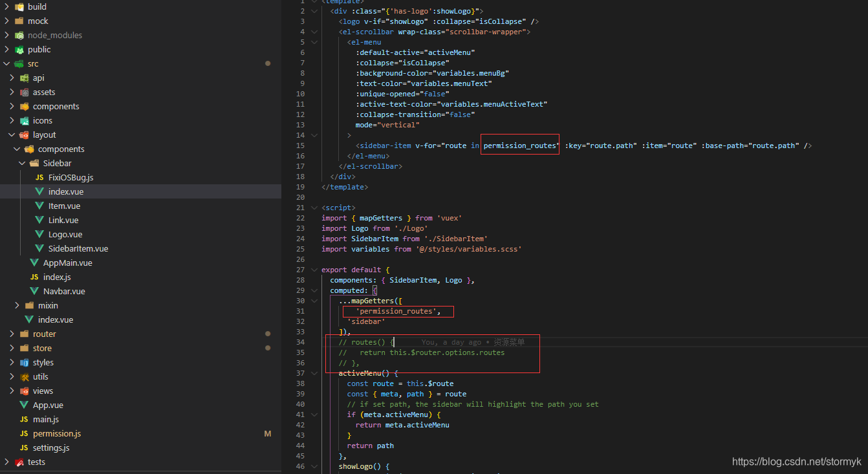Click the Vue icon of App.vue
This screenshot has height=474, width=868.
[x=24, y=405]
